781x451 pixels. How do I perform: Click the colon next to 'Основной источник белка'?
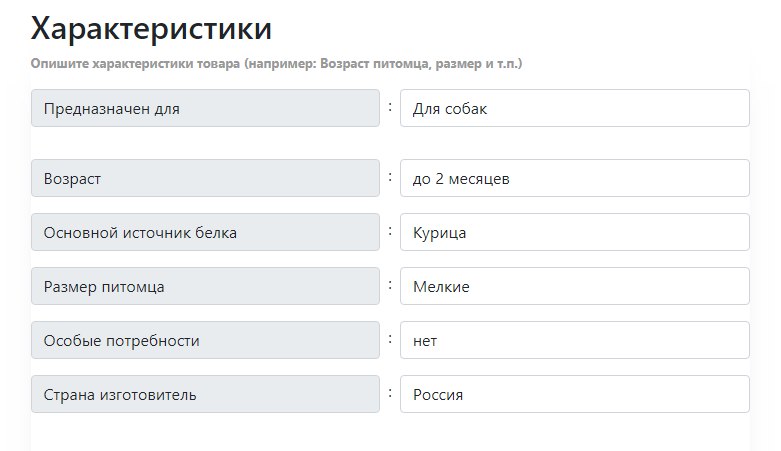point(390,231)
